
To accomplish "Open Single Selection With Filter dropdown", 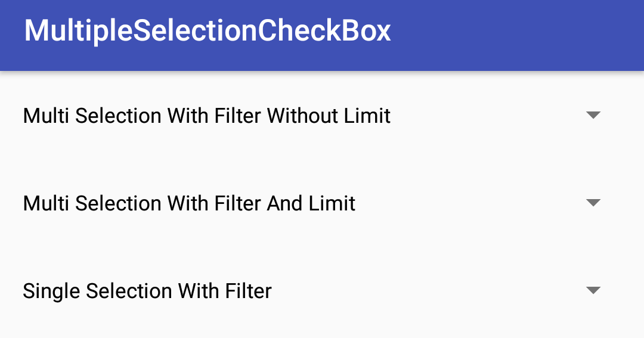I will coord(322,291).
